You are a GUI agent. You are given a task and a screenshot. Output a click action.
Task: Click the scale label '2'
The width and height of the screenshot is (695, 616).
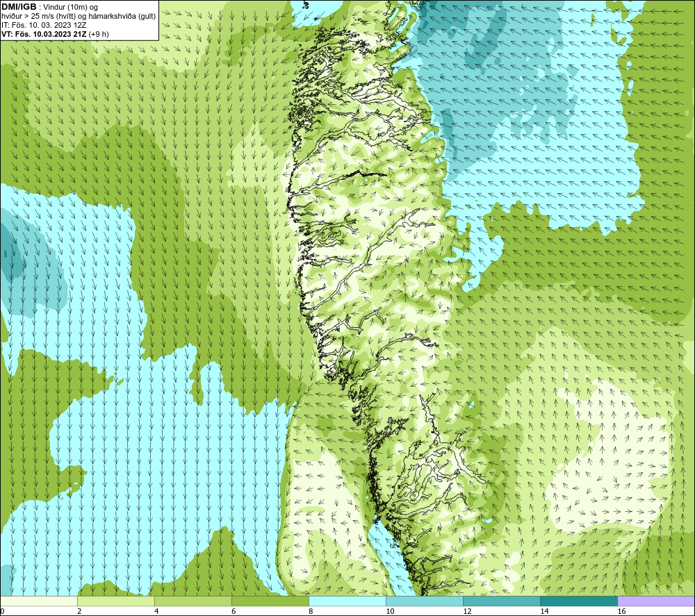79,612
